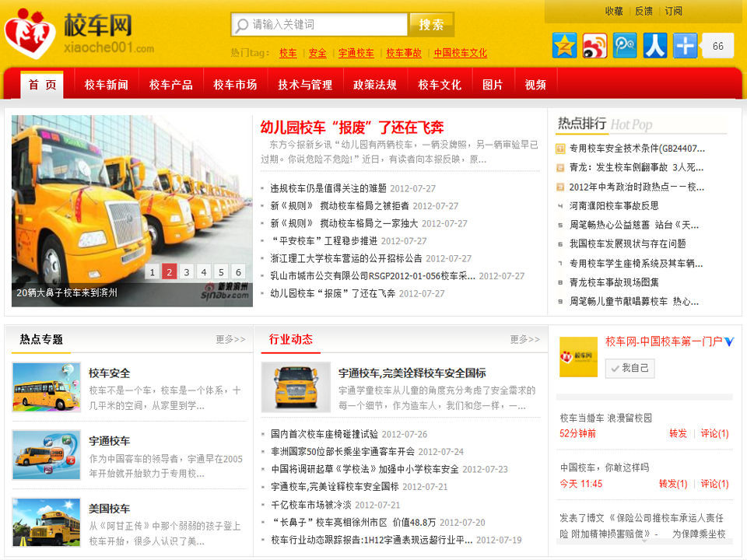Viewport: 747px width, 560px height.
Task: Click the 校车网 heart logo
Action: 30,33
